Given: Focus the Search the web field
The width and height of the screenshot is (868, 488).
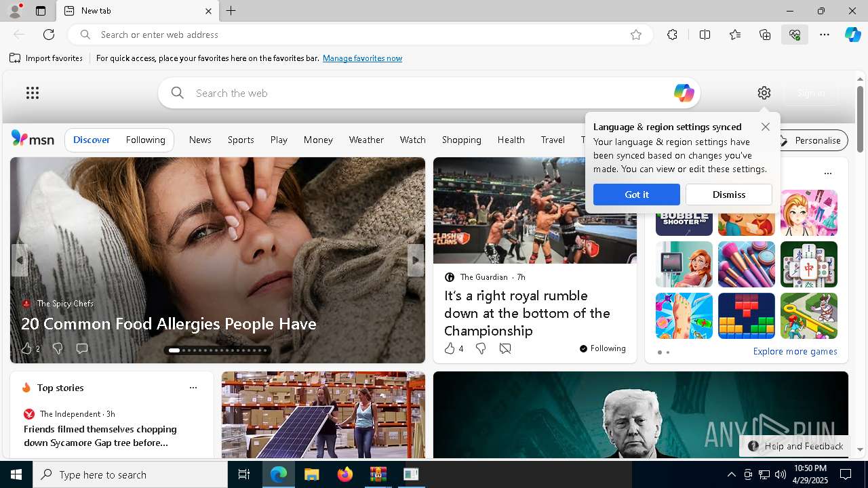Looking at the screenshot, I should [429, 93].
